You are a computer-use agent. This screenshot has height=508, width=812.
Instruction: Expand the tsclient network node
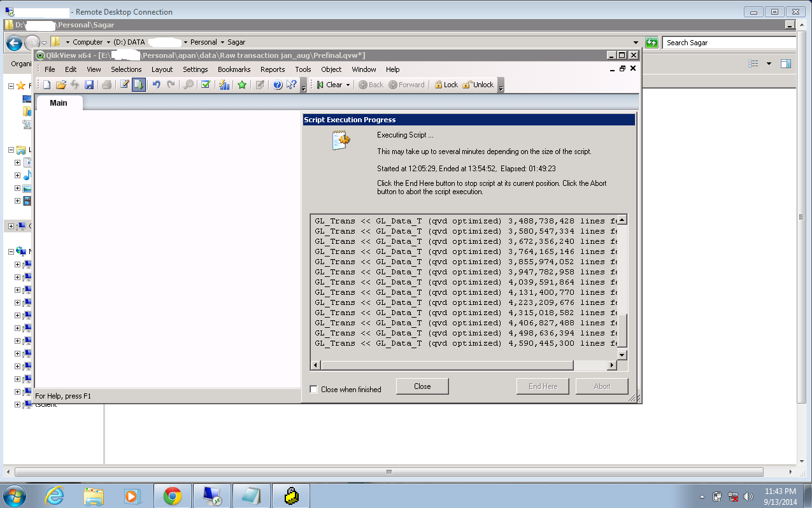18,404
